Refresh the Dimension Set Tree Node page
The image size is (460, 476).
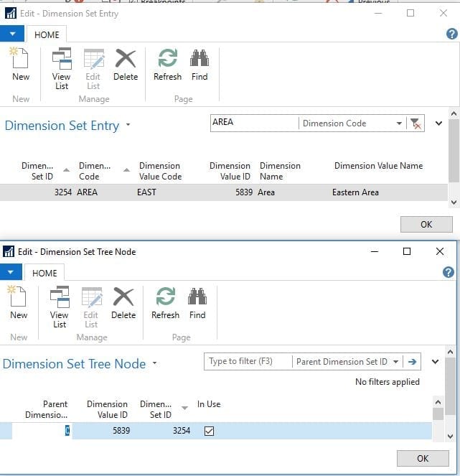pos(165,303)
